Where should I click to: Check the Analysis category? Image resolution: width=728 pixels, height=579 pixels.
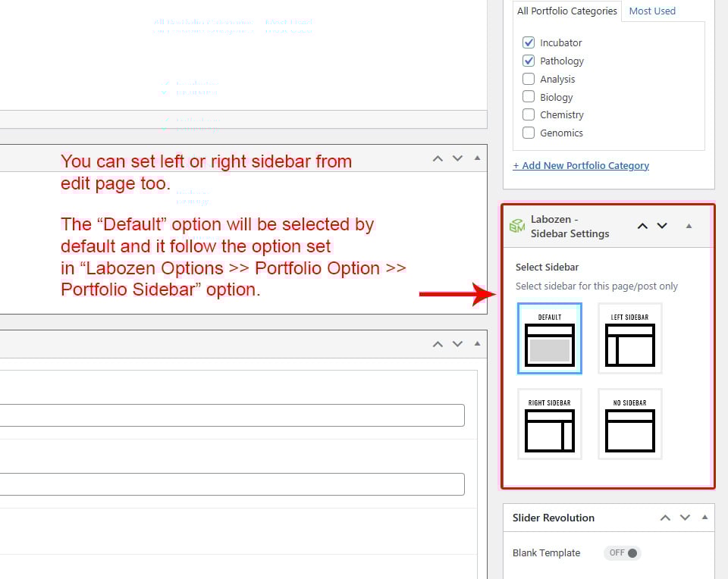click(529, 79)
